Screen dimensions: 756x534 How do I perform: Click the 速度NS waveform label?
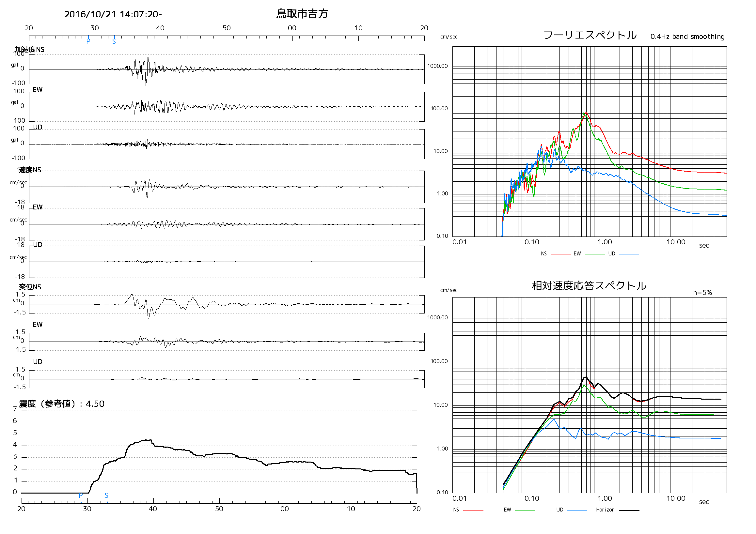(x=30, y=170)
